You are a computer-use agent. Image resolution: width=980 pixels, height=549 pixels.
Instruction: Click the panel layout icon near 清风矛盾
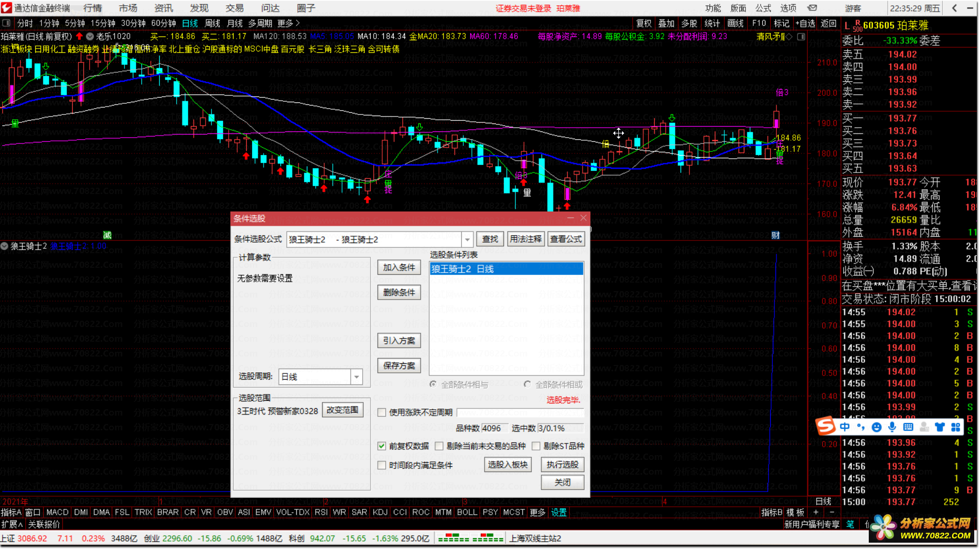801,37
